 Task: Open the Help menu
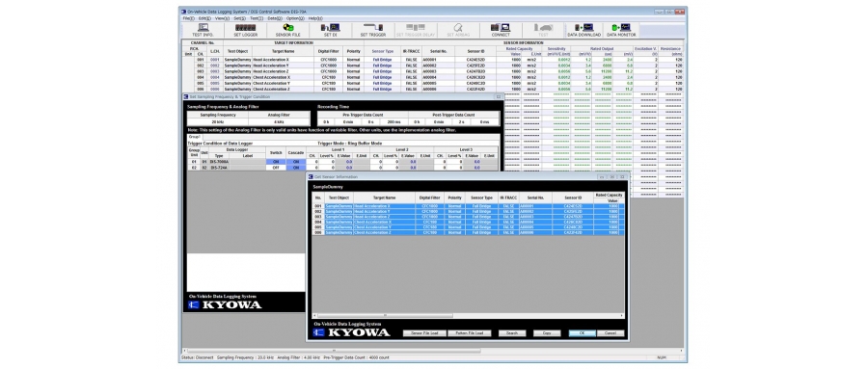click(315, 18)
